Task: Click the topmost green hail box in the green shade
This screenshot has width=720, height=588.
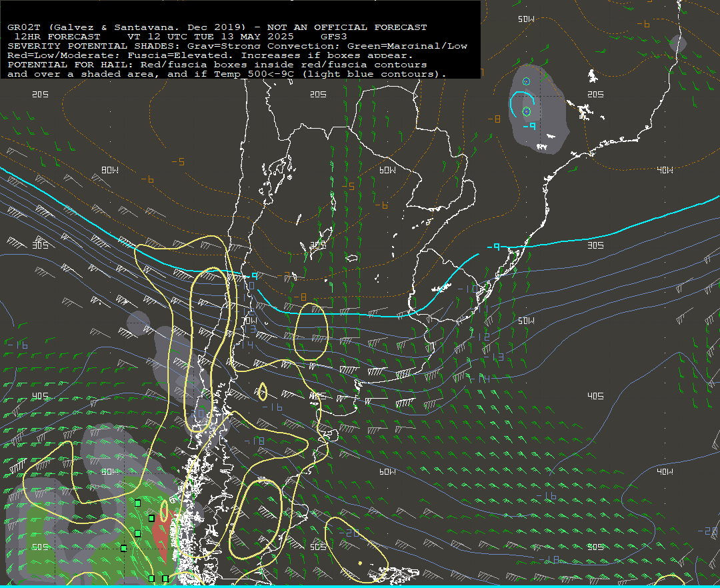Action: (137, 503)
